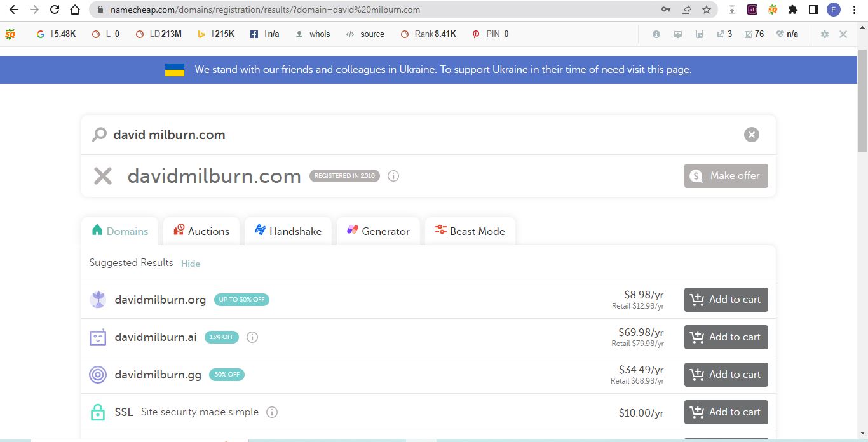Click the $69.98/yr price

[641, 332]
